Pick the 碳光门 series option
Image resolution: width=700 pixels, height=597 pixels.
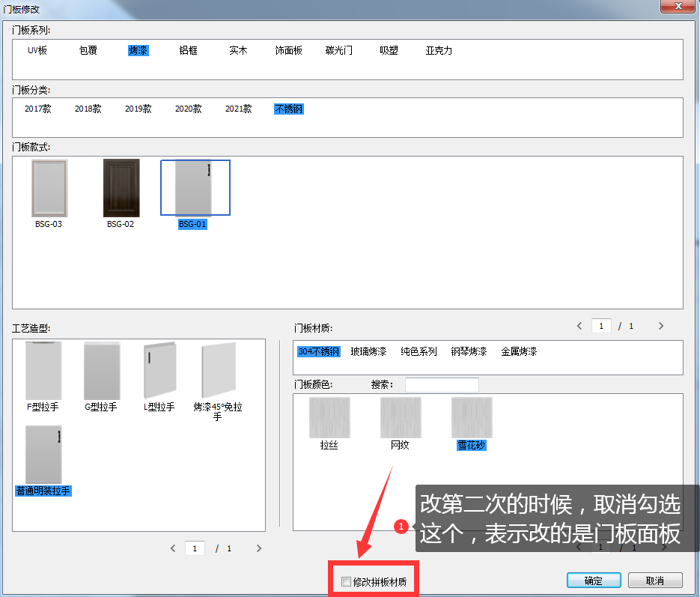point(339,50)
